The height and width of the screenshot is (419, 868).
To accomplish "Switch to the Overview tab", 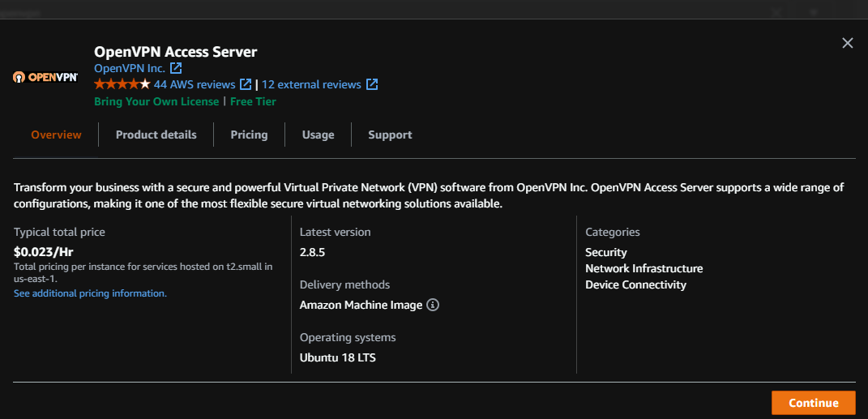I will [56, 135].
